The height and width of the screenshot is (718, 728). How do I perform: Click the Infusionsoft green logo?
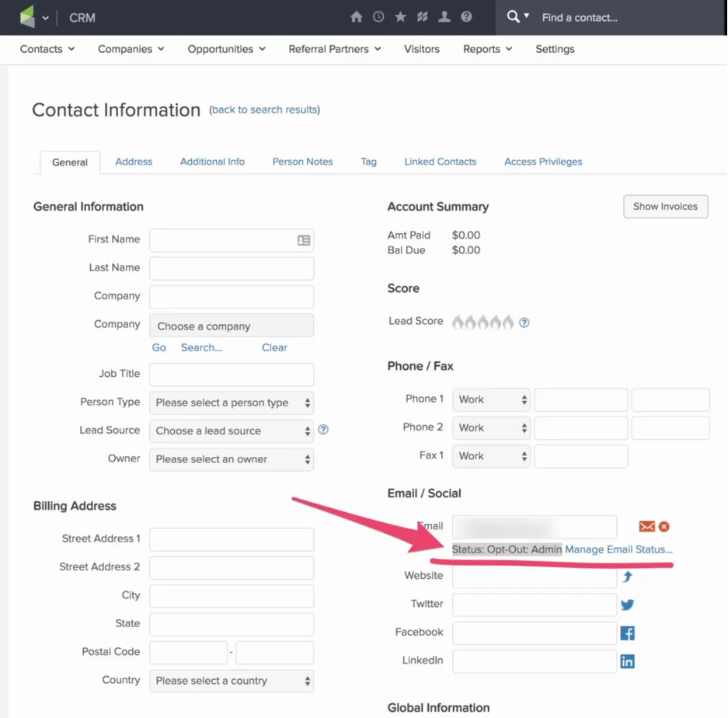(x=27, y=17)
